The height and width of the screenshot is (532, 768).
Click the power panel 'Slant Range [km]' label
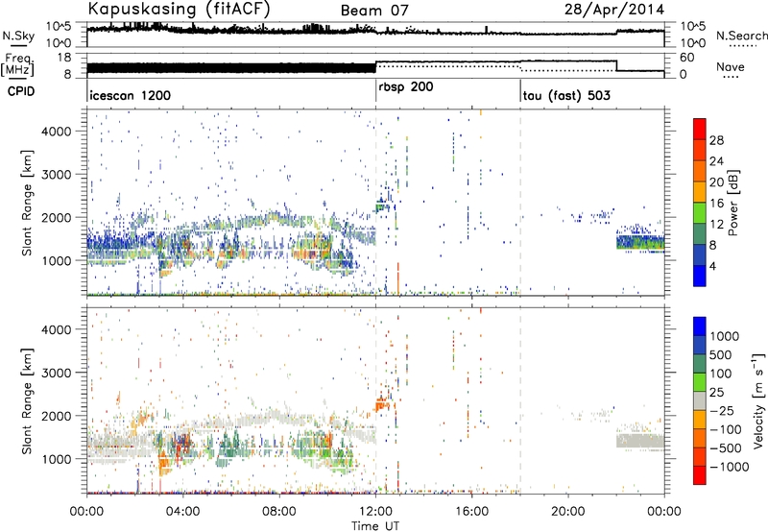[x=27, y=203]
